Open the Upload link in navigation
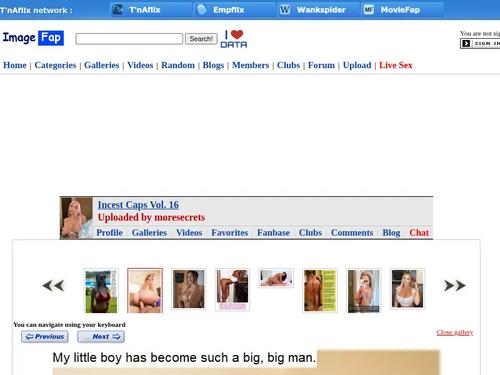500x375 pixels. click(x=357, y=65)
